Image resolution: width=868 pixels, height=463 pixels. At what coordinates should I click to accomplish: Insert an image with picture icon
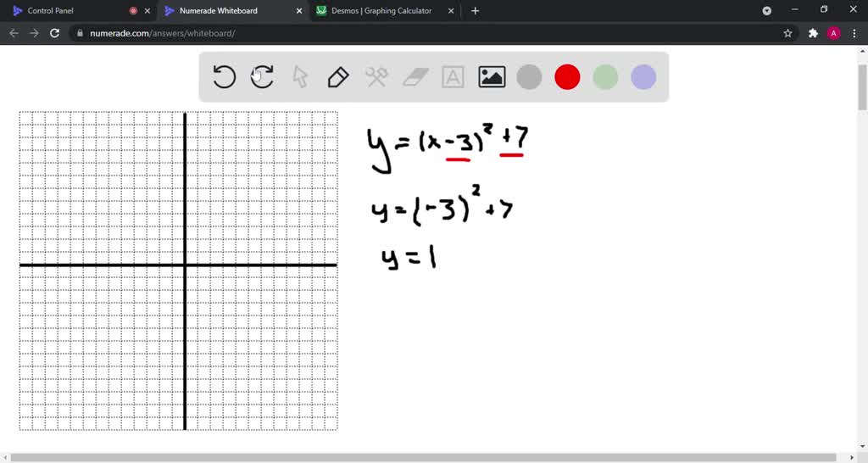492,77
